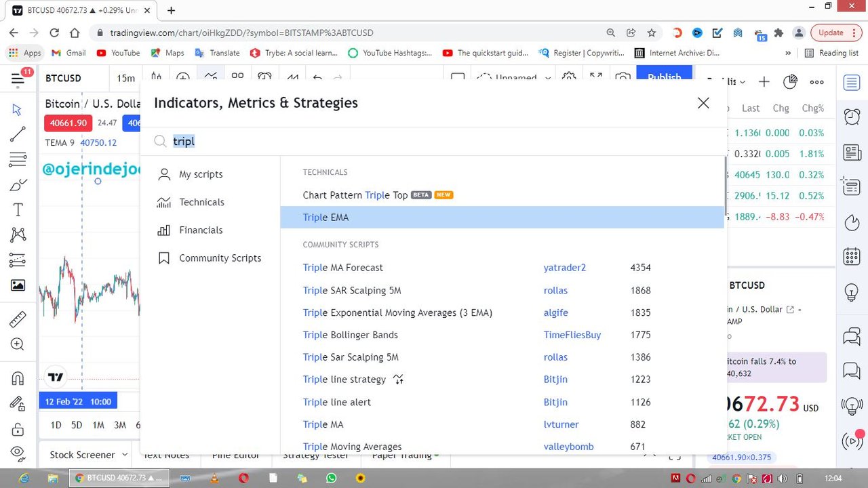Select the image icons tool in sidebar
The width and height of the screenshot is (868, 488).
18,285
